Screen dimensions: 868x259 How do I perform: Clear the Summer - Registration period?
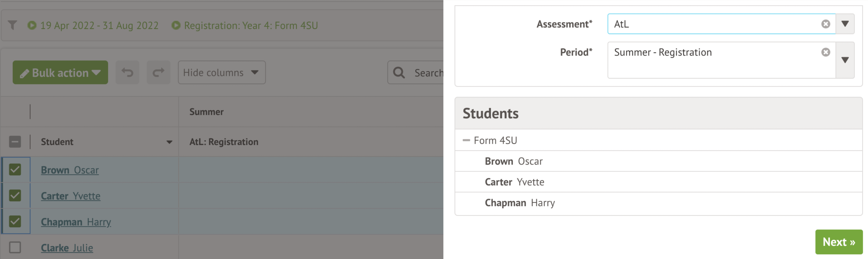[826, 52]
